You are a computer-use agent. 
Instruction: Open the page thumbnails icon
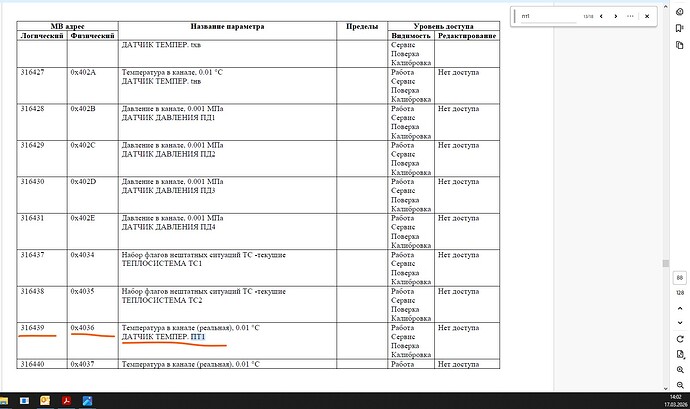(x=679, y=45)
